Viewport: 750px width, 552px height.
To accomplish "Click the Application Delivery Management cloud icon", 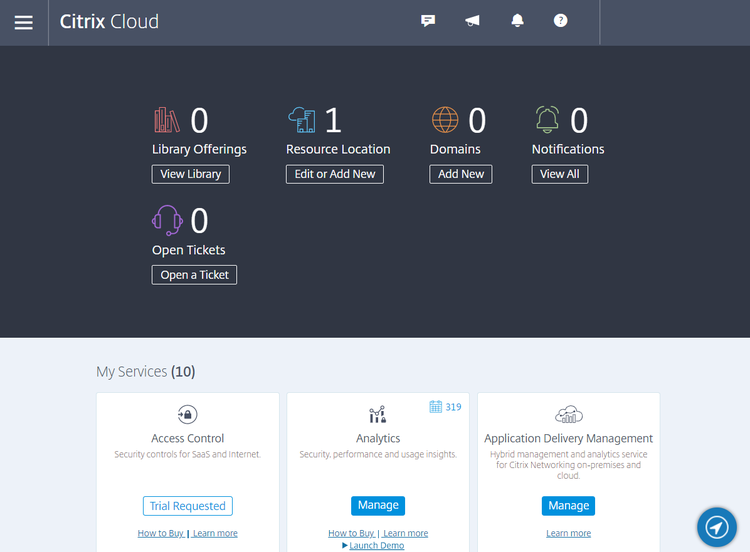I will (x=569, y=414).
